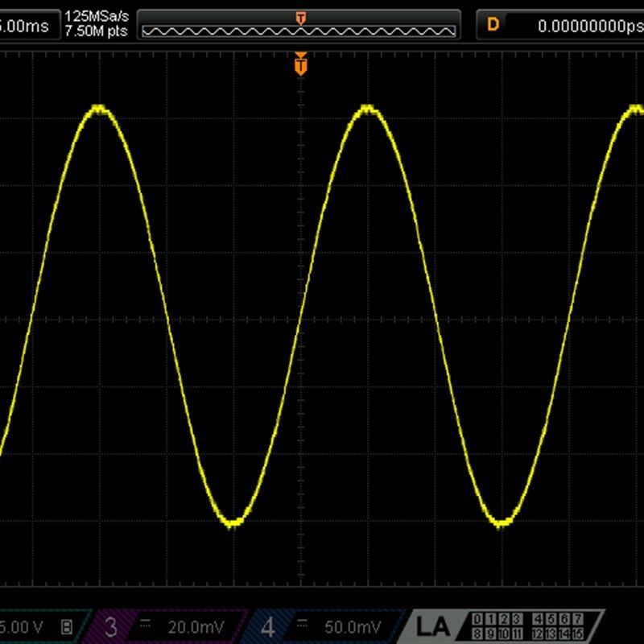This screenshot has width=644, height=644.
Task: Select channel 3 number label
Action: point(111,627)
